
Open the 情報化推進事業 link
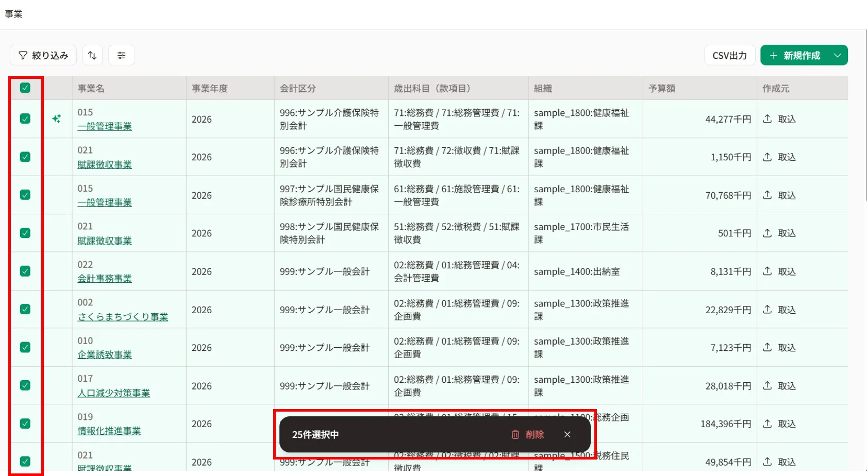pyautogui.click(x=109, y=431)
